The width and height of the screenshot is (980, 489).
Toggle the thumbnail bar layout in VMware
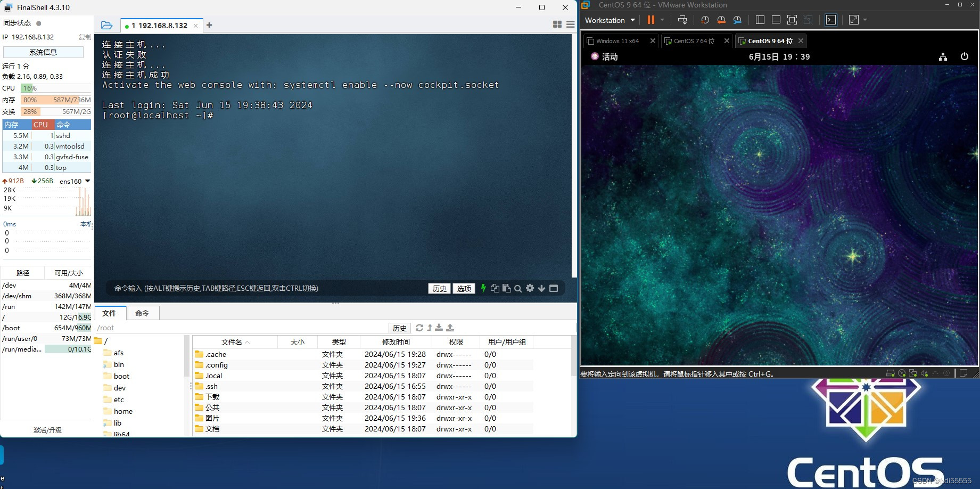coord(776,20)
